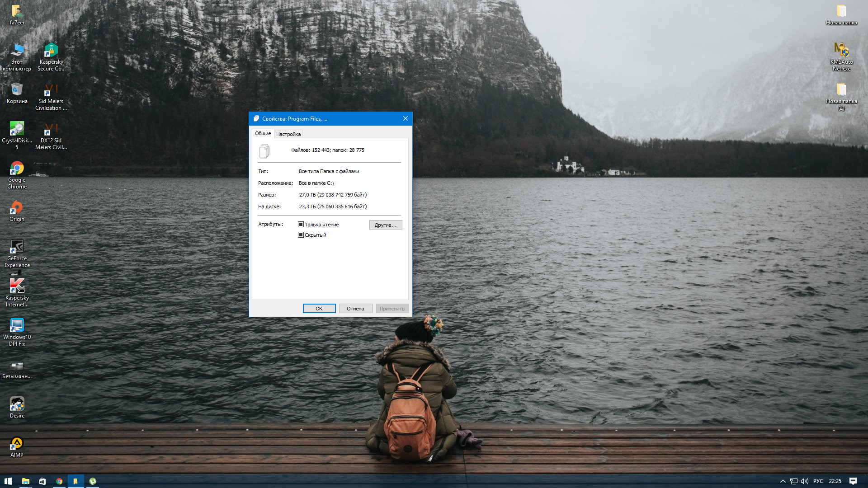The height and width of the screenshot is (488, 868).
Task: Select the CrystalDisk desktop shortcut
Action: pos(17,129)
